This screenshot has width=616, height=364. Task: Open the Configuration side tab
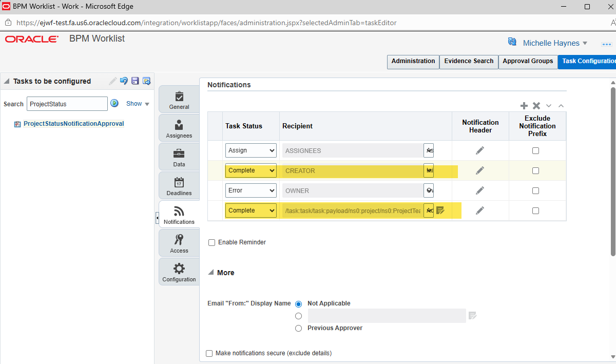point(179,273)
